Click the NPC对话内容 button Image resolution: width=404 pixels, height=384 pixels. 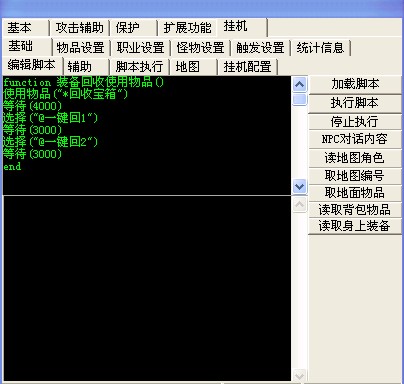(355, 139)
